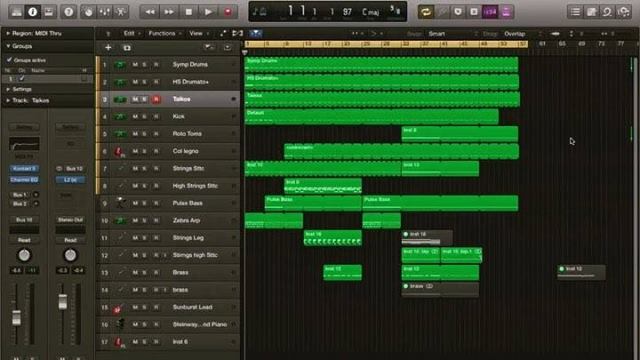This screenshot has height=360, width=640.
Task: Uncheck the Groups active checkbox
Action: [x=9, y=60]
